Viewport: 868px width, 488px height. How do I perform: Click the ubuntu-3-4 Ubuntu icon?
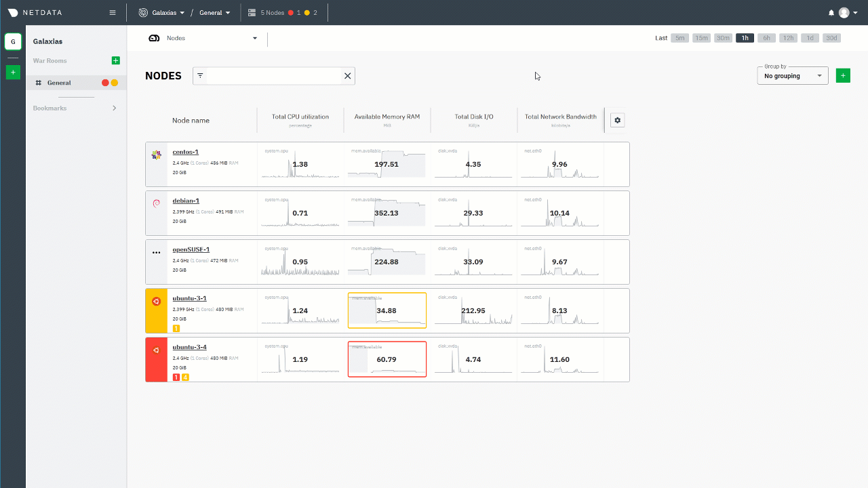157,350
